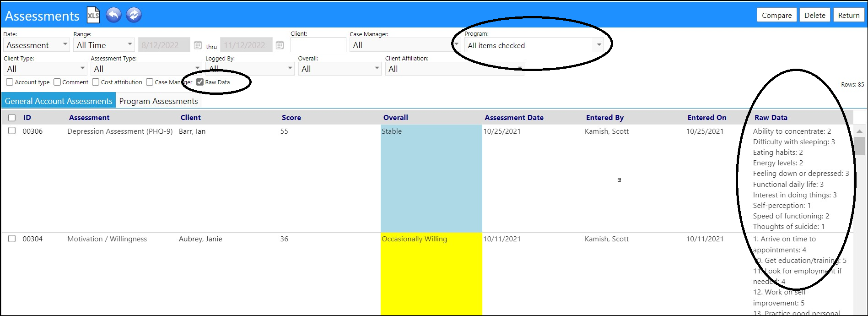This screenshot has height=316, width=868.
Task: Click the end date field 11/12/2022
Action: coord(246,45)
